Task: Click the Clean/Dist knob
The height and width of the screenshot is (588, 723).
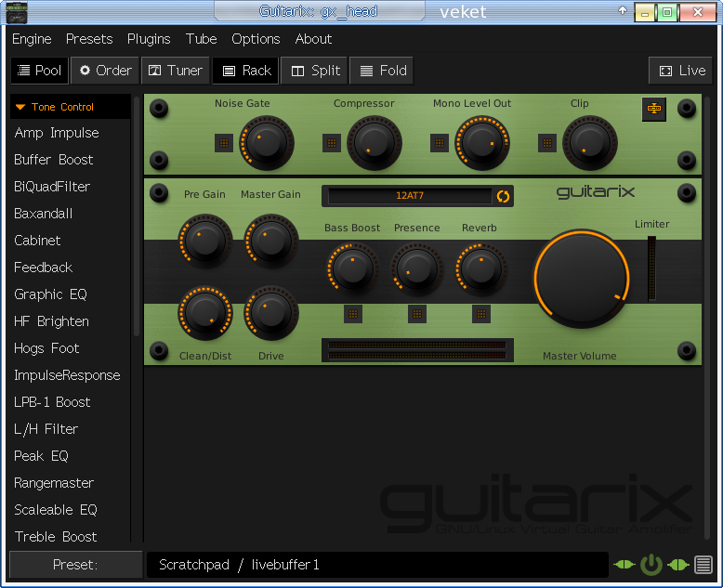Action: 205,313
